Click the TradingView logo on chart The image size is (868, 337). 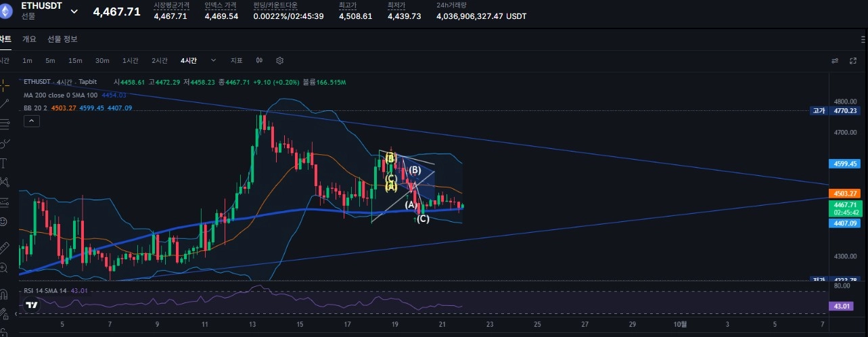tap(32, 305)
